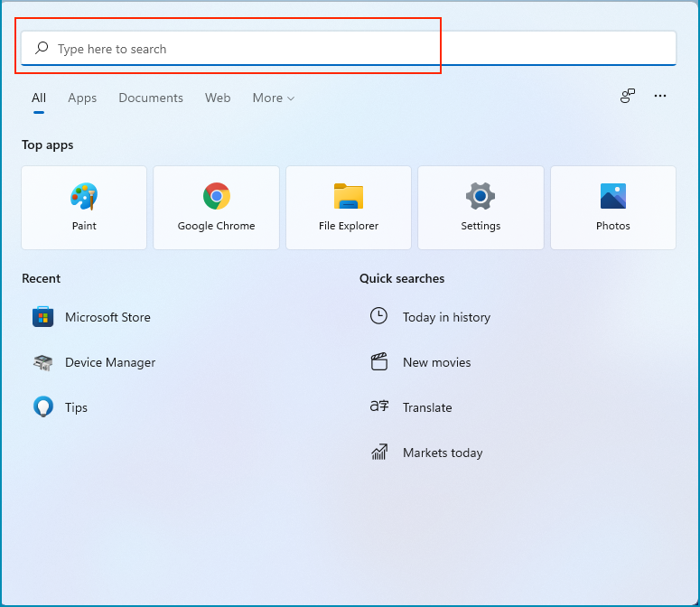Launch the Photos app tile
This screenshot has height=607, width=700.
(x=613, y=207)
